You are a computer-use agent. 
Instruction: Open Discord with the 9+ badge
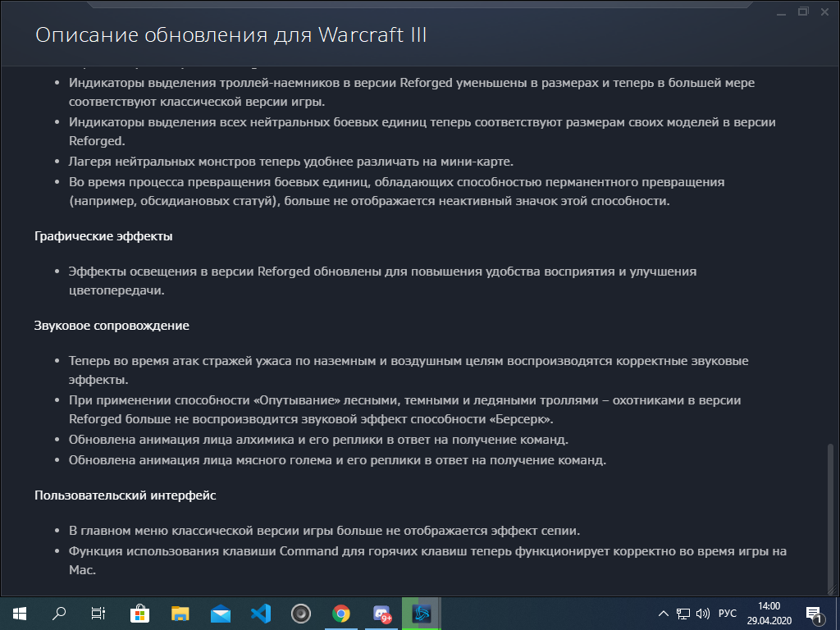point(381,614)
